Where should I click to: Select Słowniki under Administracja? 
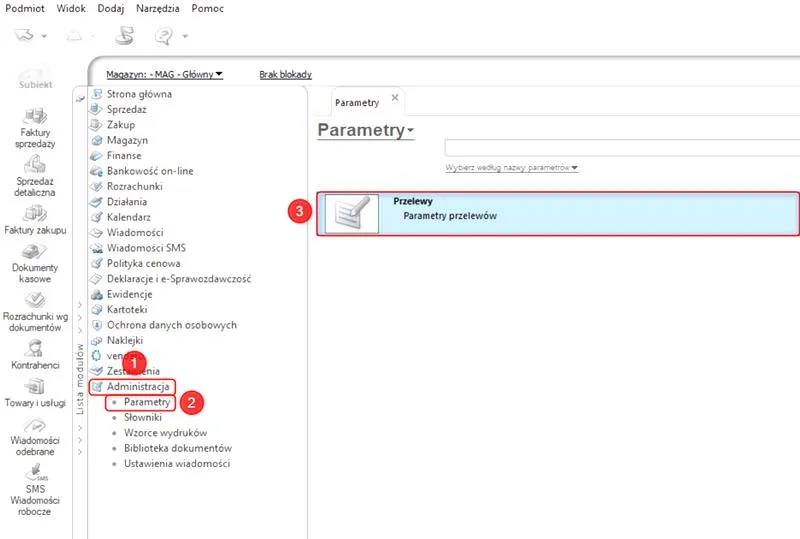pyautogui.click(x=142, y=418)
